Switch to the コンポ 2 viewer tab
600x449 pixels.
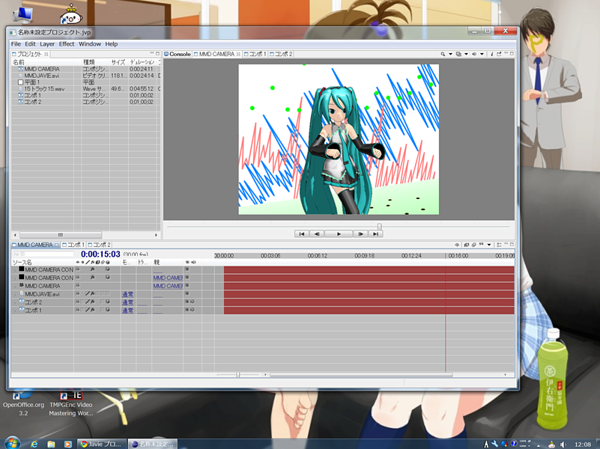281,54
